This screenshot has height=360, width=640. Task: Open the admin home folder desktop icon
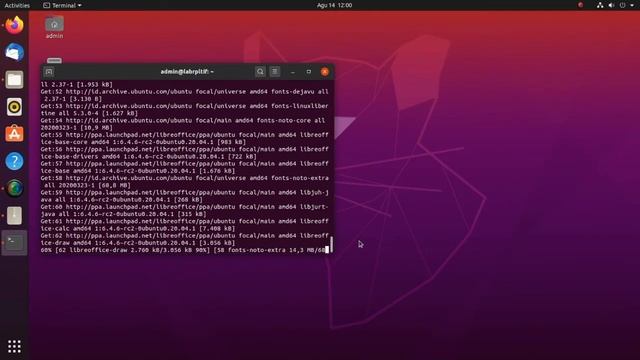click(54, 27)
